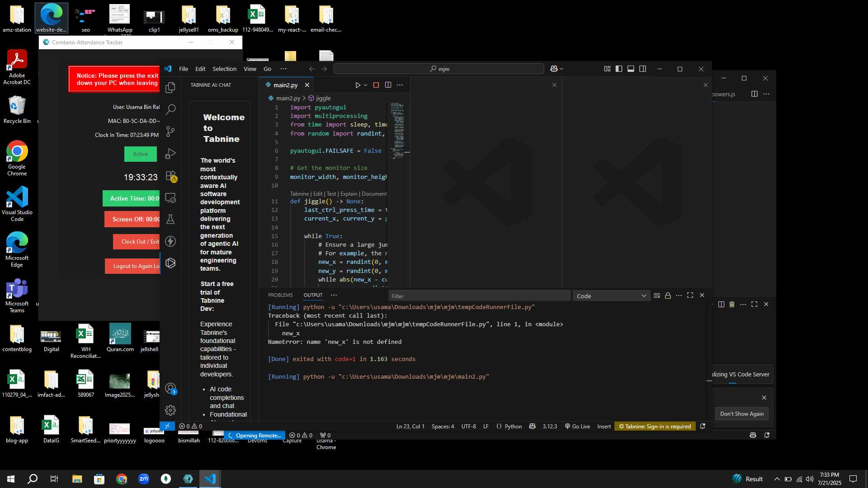Viewport: 868px width, 488px height.
Task: Open the title bar overflow menu ellipsis
Action: click(283, 69)
